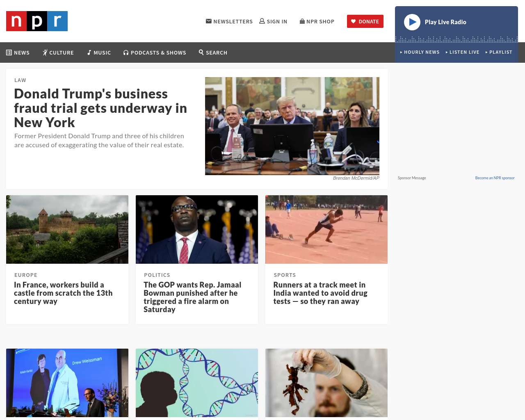
Task: Expand the Hourly News player option
Action: click(x=420, y=52)
